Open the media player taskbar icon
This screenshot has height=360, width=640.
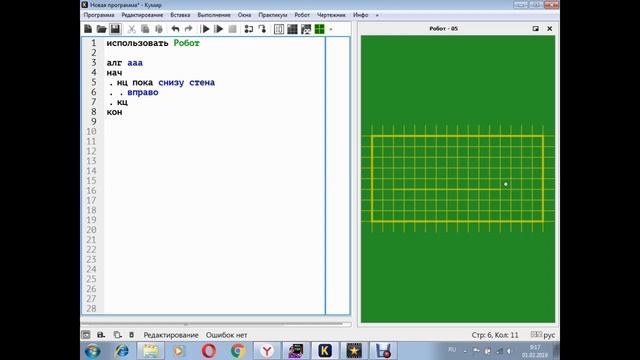pos(179,351)
